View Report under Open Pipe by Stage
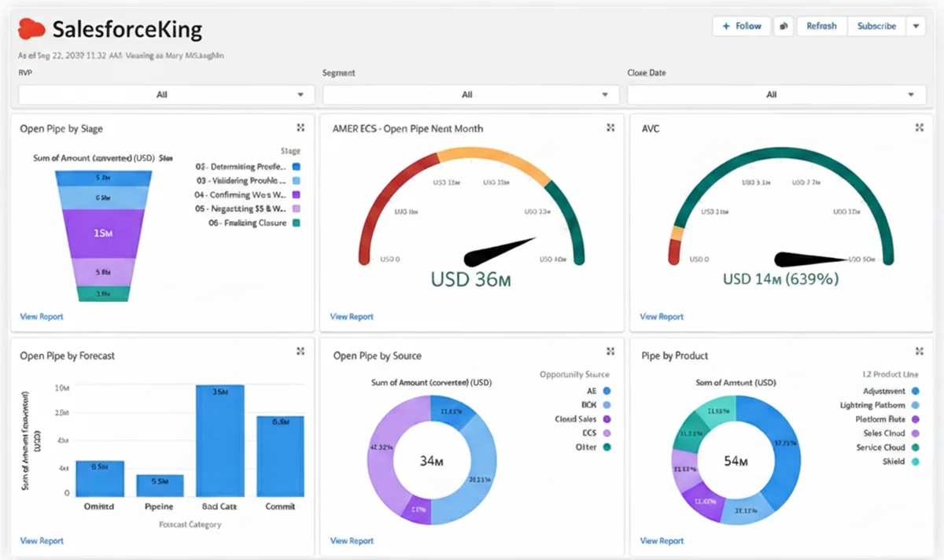 tap(41, 316)
